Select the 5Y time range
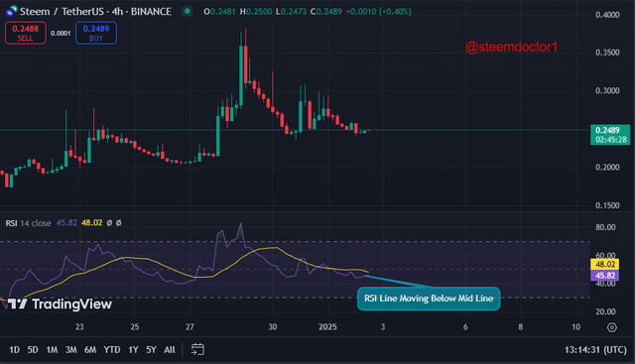This screenshot has height=364, width=635. (x=151, y=349)
